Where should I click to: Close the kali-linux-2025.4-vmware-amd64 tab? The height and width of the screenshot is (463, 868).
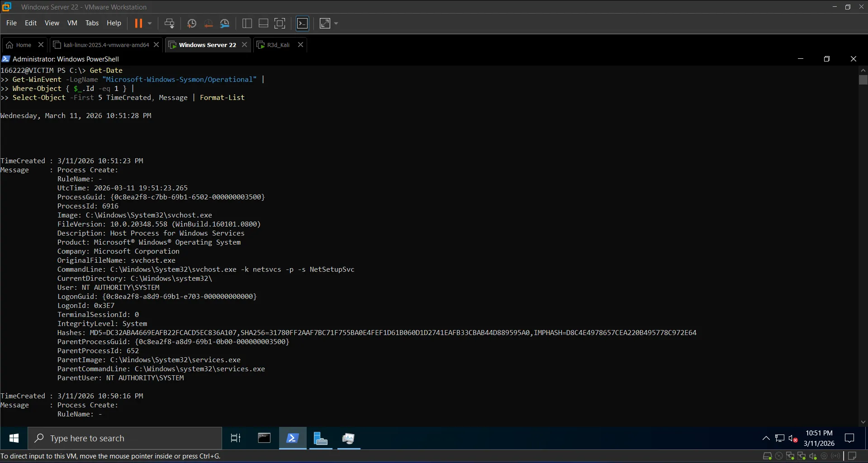pyautogui.click(x=156, y=45)
